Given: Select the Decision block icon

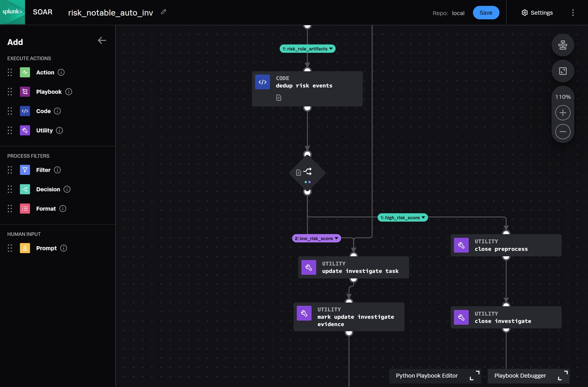Looking at the screenshot, I should pos(25,189).
